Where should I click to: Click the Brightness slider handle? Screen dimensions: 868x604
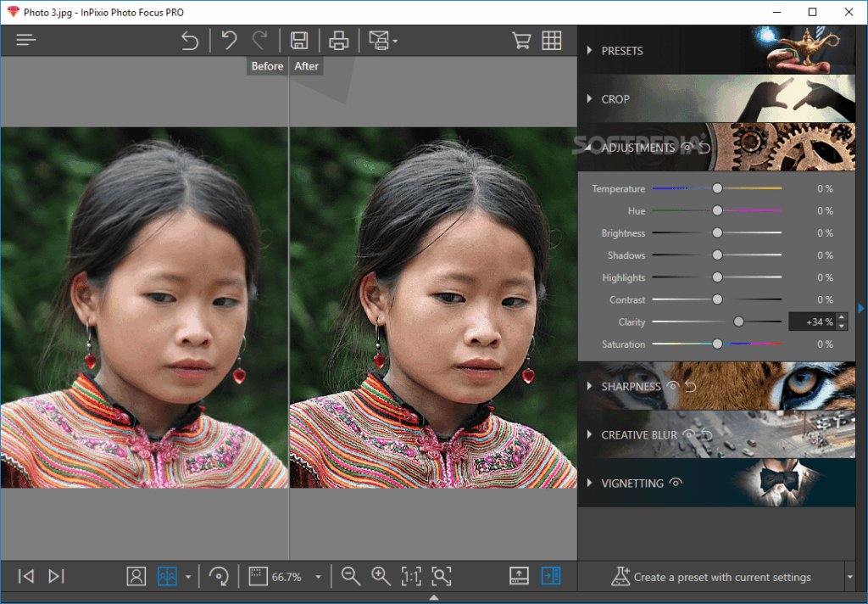pyautogui.click(x=717, y=232)
